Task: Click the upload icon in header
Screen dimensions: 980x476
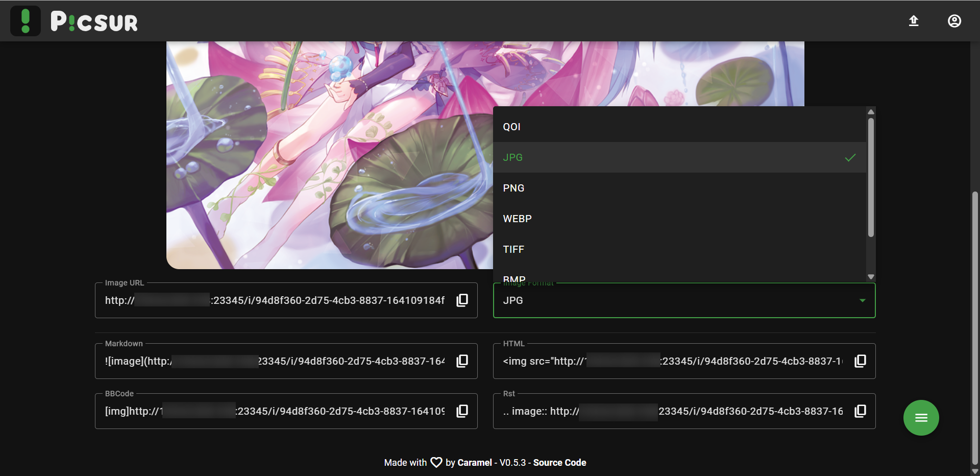Action: 914,21
